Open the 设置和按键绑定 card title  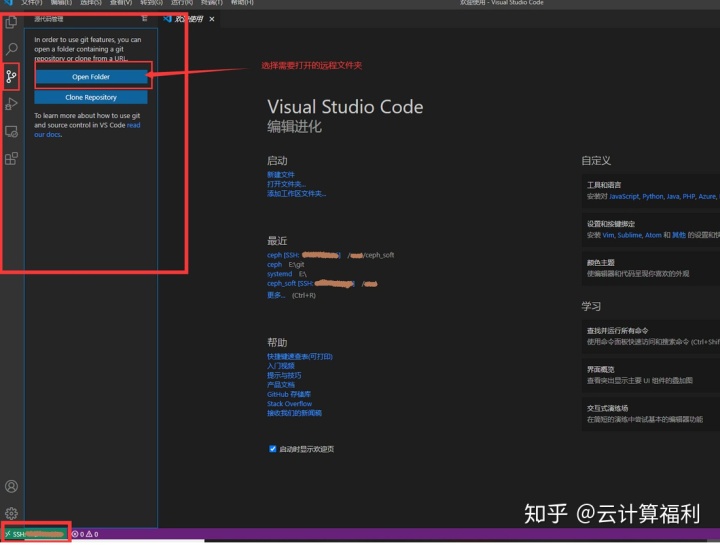click(x=611, y=224)
